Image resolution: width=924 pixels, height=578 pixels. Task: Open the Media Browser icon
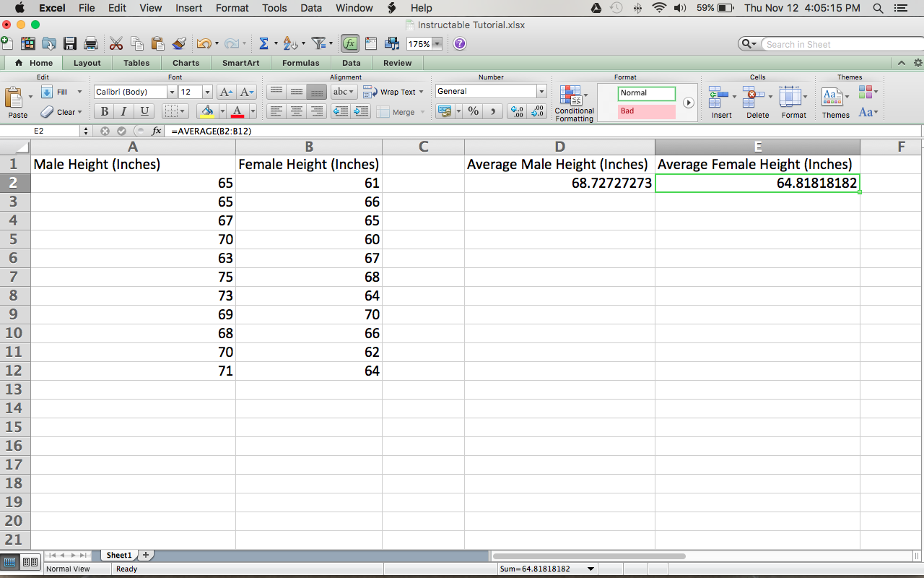coord(392,43)
